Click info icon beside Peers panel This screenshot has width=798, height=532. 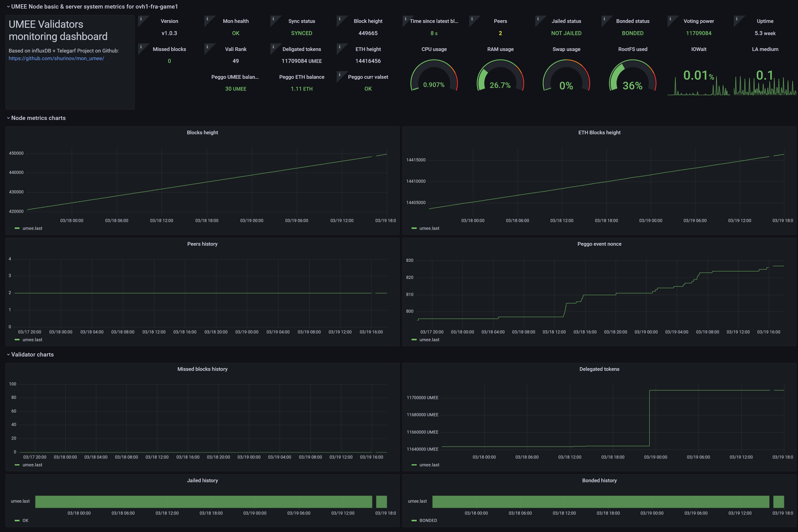point(472,19)
